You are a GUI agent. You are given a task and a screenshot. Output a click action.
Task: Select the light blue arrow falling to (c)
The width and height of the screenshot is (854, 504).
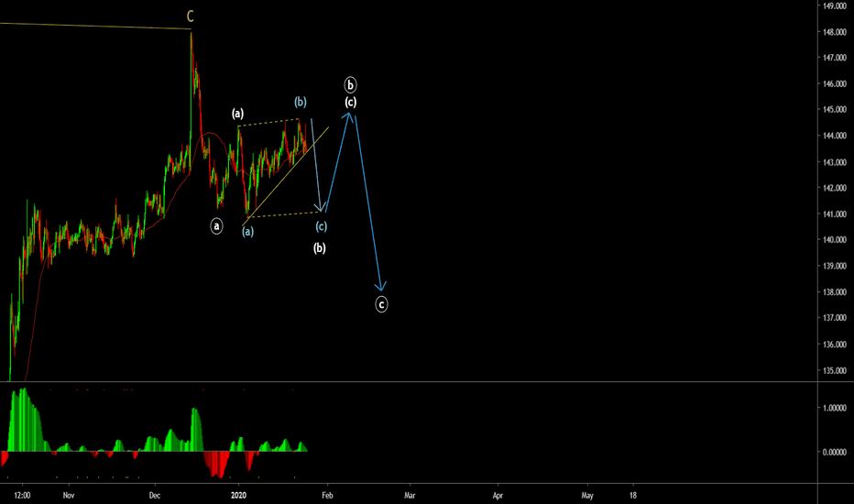pos(316,165)
